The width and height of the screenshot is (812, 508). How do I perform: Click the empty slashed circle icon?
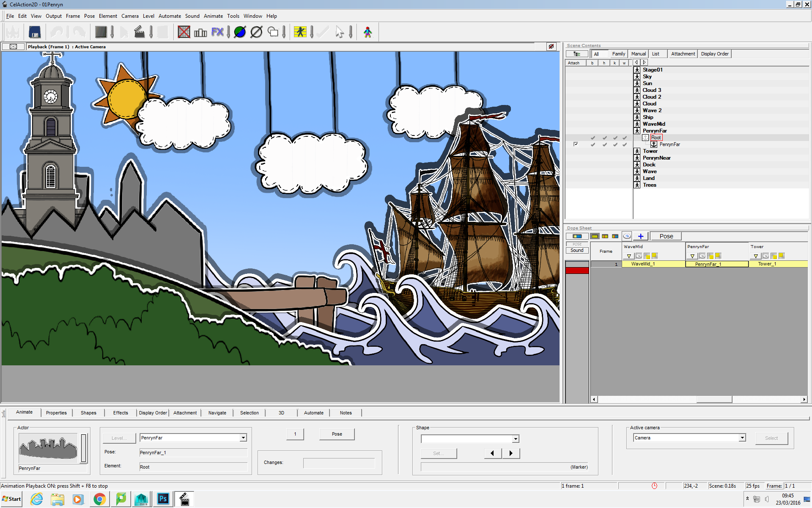click(256, 32)
